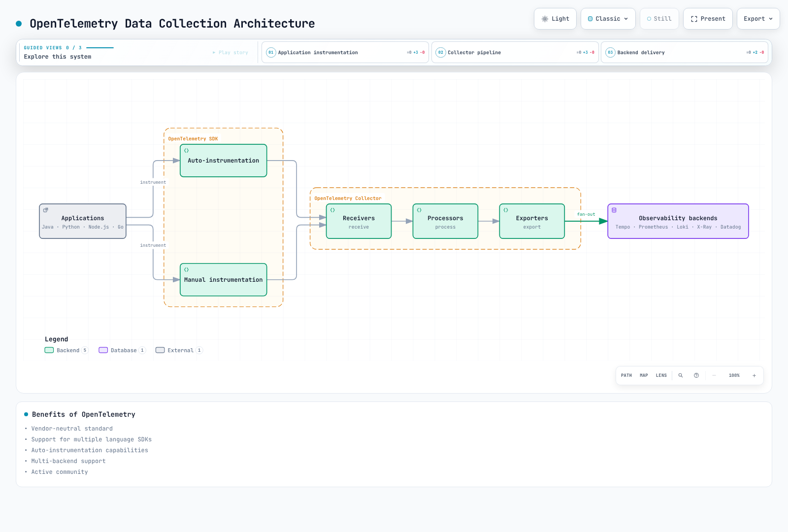The height and width of the screenshot is (532, 788).
Task: Select the Auto-instrumentation node
Action: coord(224,161)
